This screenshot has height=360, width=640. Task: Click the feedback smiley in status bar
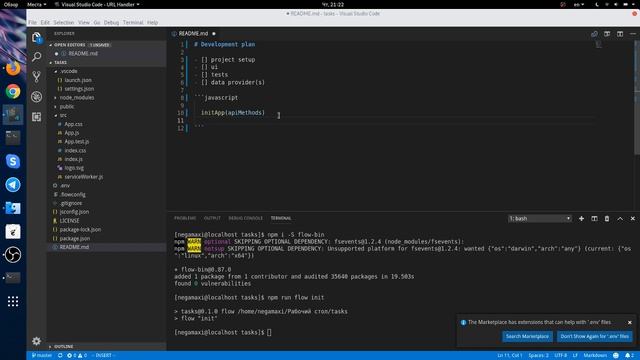point(616,356)
